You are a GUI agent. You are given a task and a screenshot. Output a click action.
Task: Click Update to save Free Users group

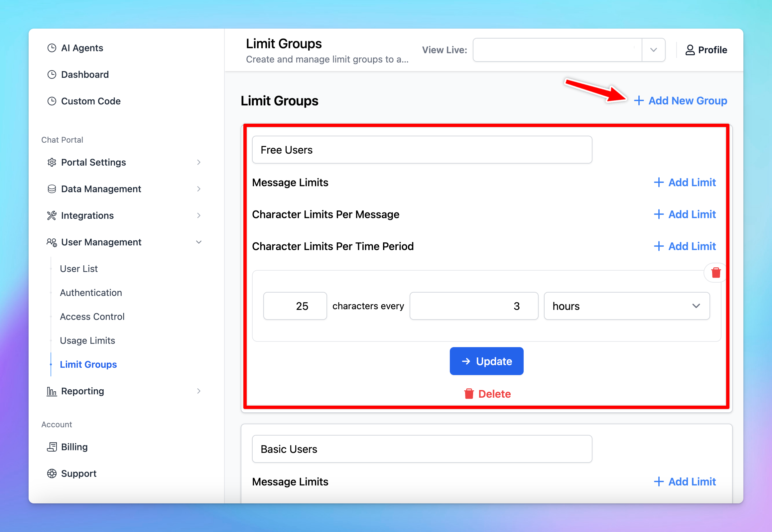coord(487,361)
